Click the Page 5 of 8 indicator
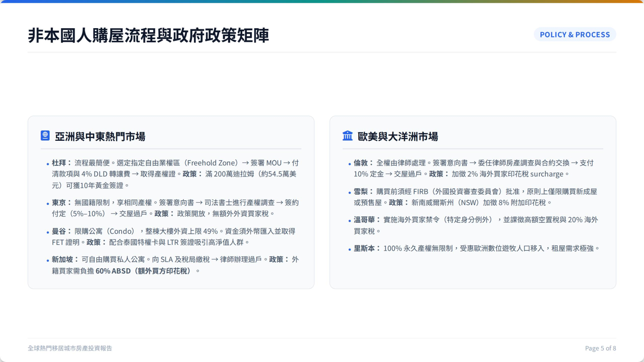Image resolution: width=644 pixels, height=362 pixels. pos(601,348)
